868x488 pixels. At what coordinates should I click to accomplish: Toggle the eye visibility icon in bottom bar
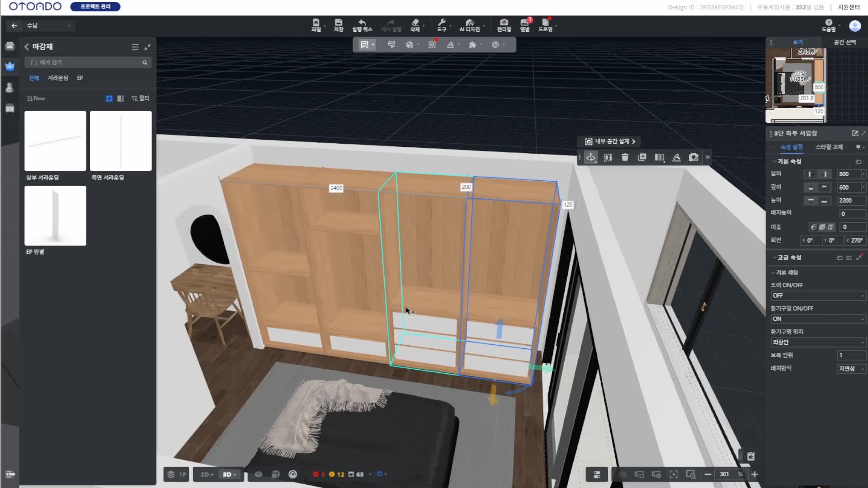(258, 474)
